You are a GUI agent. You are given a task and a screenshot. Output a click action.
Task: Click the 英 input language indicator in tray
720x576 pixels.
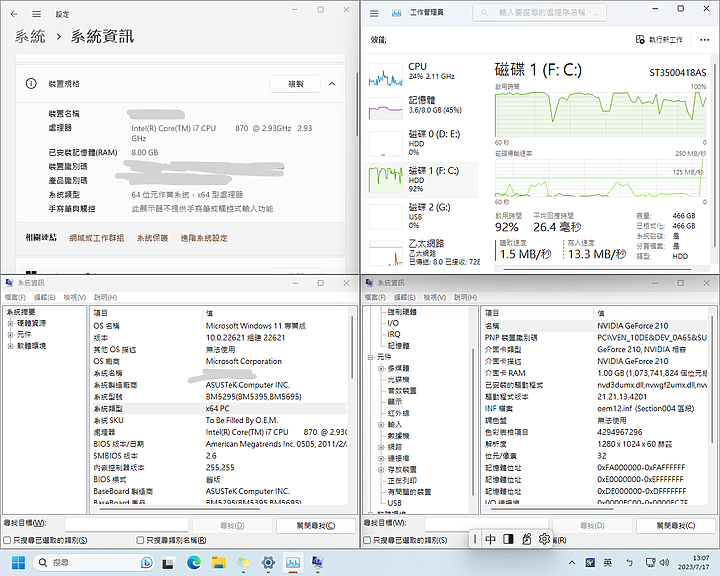pyautogui.click(x=608, y=562)
